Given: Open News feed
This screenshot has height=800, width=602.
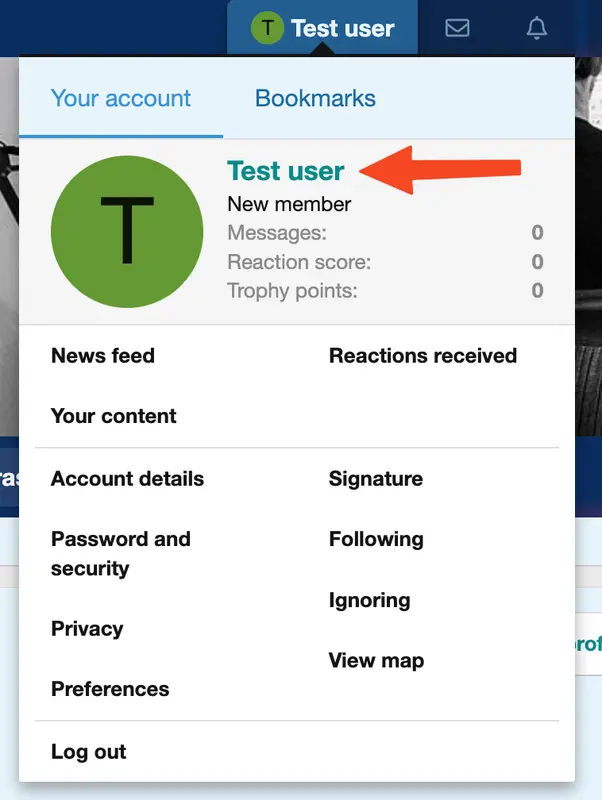Looking at the screenshot, I should tap(103, 356).
